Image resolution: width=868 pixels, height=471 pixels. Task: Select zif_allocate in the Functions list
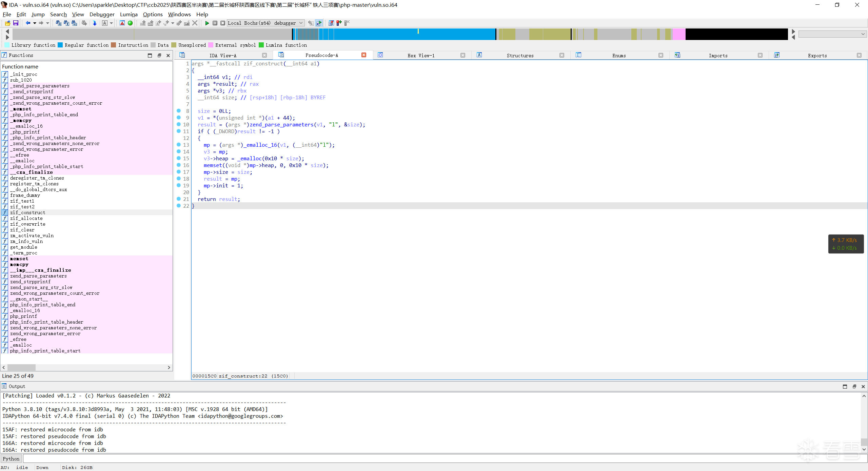(x=26, y=218)
